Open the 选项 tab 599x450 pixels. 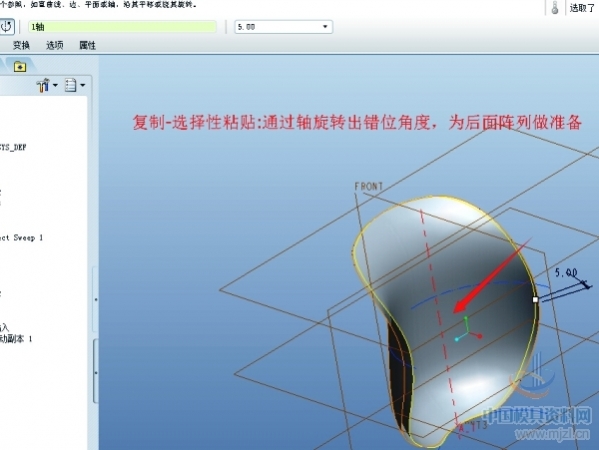coord(55,45)
